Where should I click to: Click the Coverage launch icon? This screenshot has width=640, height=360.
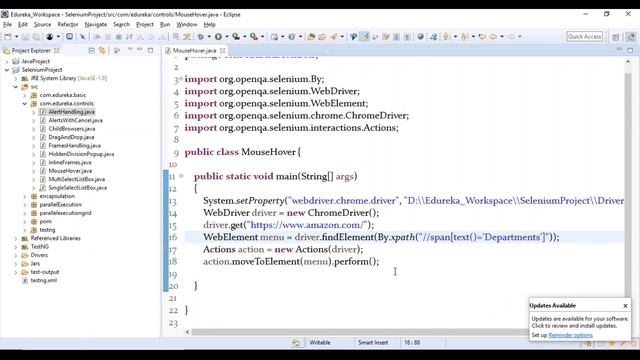(x=236, y=37)
